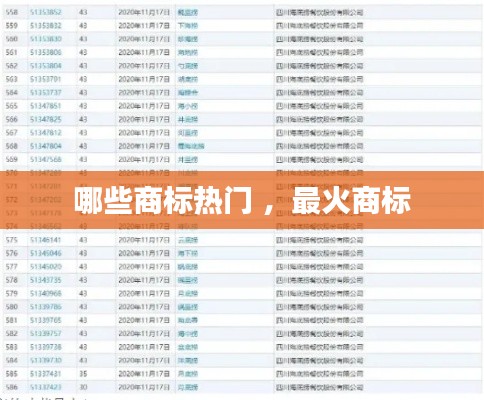This screenshot has width=484, height=400.
Task: Open registration number 51337423 in row 586
Action: pos(46,387)
